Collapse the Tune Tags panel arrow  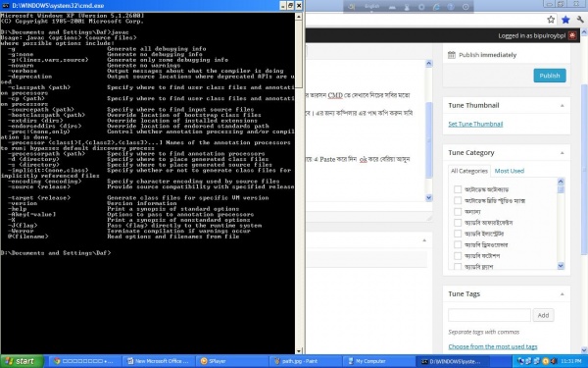tap(562, 294)
